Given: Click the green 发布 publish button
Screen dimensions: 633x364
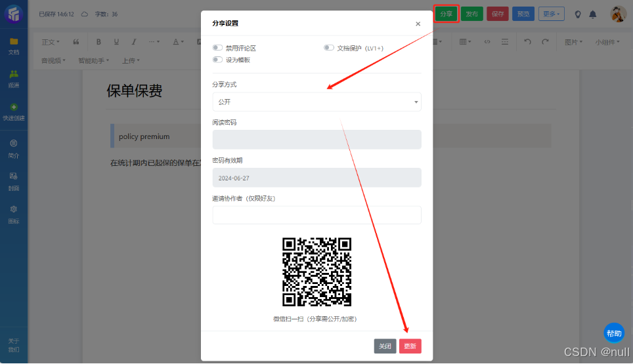Looking at the screenshot, I should (x=472, y=14).
